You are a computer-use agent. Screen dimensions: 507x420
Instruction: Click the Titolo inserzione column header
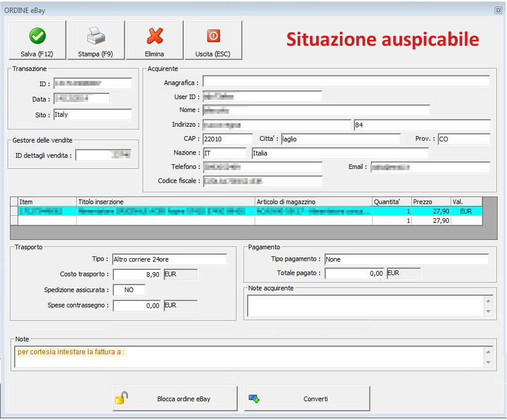pyautogui.click(x=166, y=202)
